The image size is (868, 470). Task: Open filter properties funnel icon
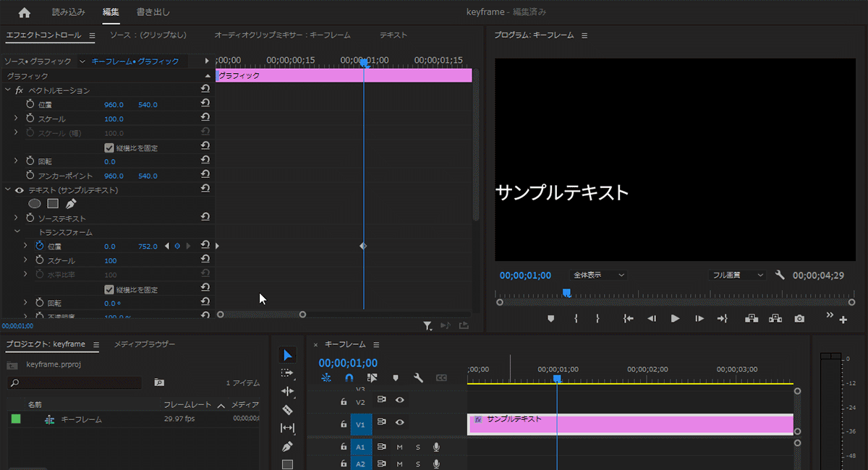point(427,325)
